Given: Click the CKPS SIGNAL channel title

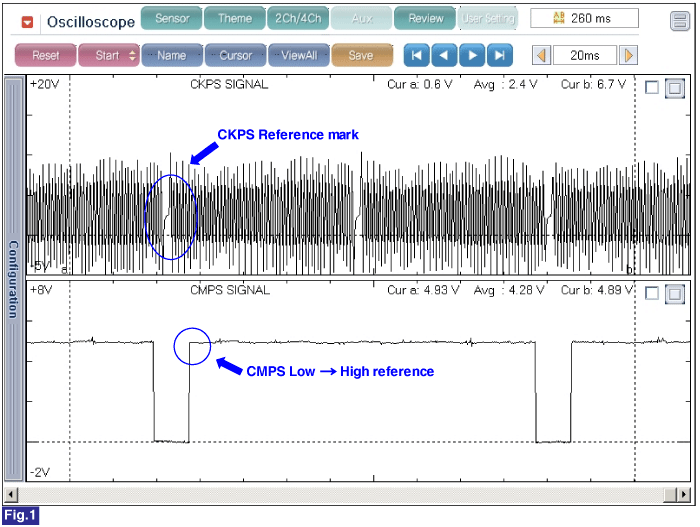Looking at the screenshot, I should coord(229,84).
